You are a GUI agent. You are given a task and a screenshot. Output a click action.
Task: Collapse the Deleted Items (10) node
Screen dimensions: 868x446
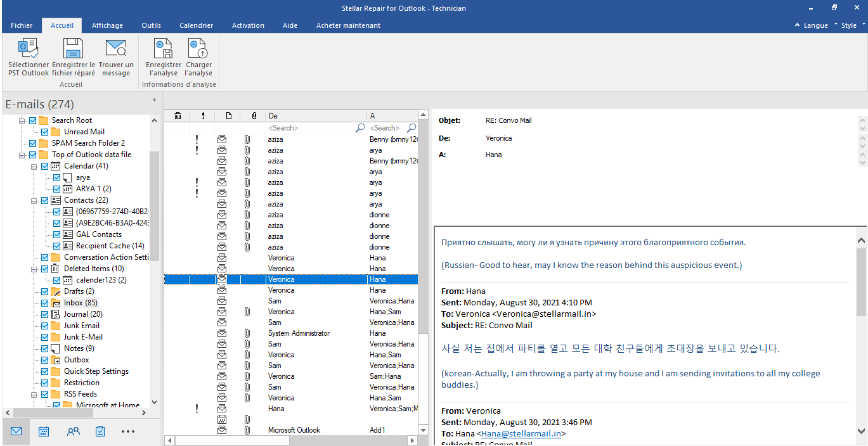point(34,269)
